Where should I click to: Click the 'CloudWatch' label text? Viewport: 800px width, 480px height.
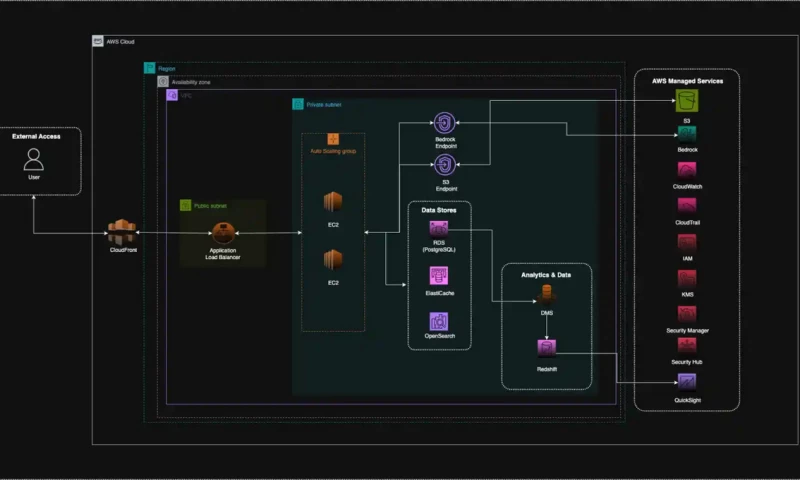687,187
